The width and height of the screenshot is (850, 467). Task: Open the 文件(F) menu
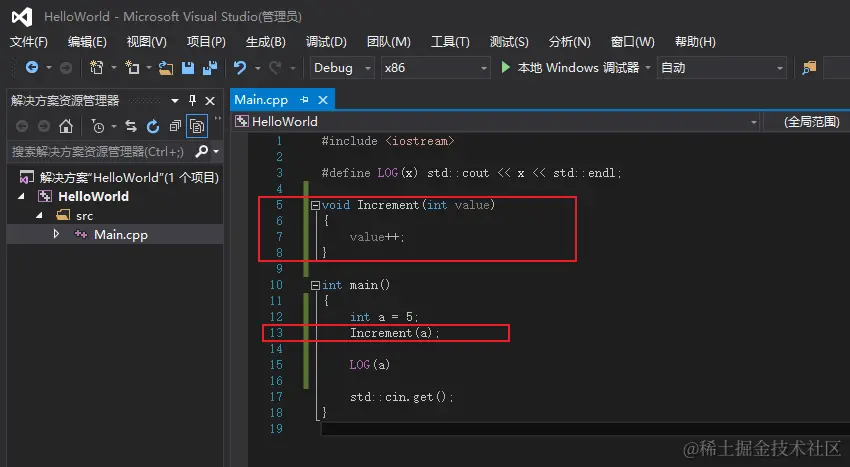point(29,42)
